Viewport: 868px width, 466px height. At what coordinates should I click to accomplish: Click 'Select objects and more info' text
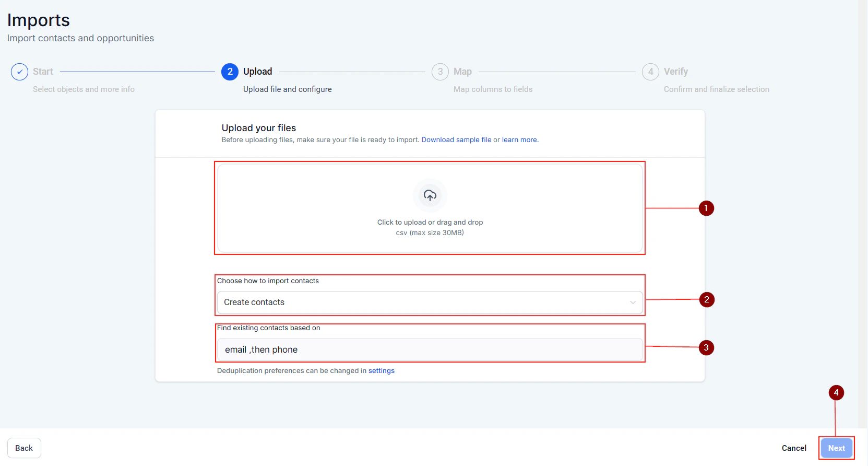point(84,89)
